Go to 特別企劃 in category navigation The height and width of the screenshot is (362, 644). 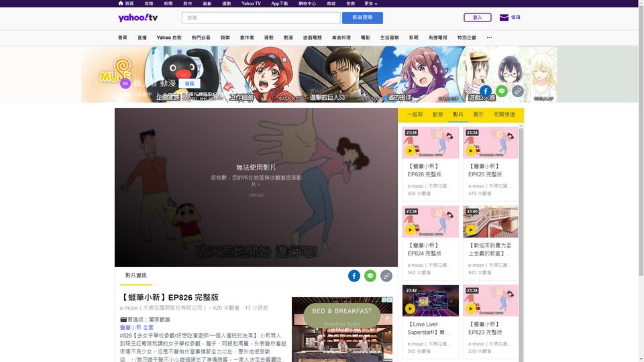[467, 38]
